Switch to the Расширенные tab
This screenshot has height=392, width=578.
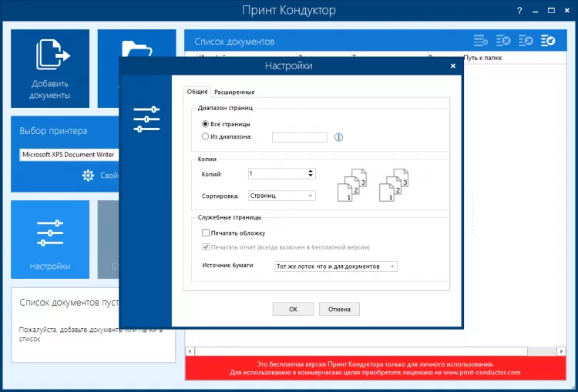click(x=234, y=92)
